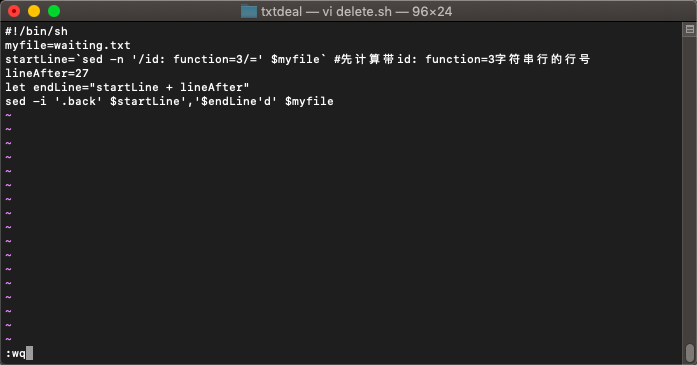The image size is (697, 365).
Task: Click on 'lineAfter=27' line
Action: tap(47, 73)
